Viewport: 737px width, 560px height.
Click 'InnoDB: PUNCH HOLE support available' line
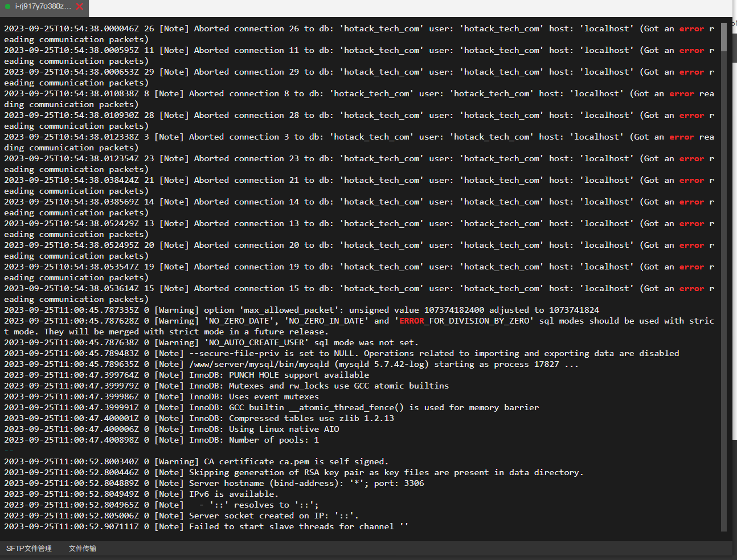186,375
